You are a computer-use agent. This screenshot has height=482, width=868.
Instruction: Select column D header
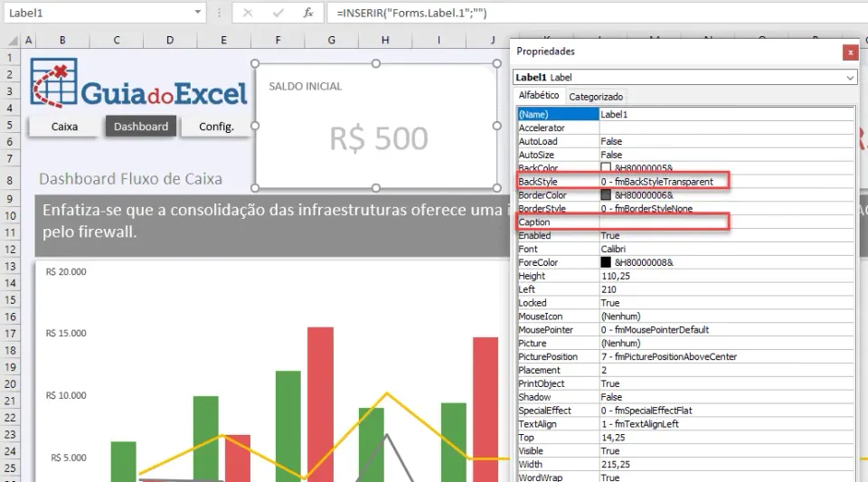[170, 40]
